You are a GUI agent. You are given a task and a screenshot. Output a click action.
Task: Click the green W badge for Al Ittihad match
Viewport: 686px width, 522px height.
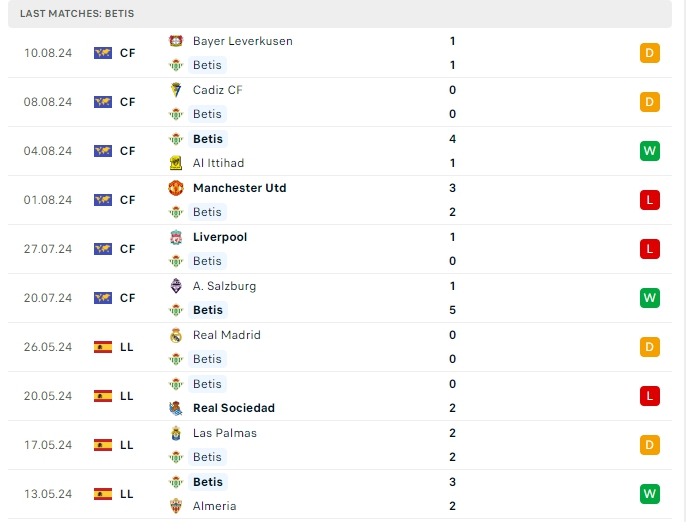click(x=649, y=151)
